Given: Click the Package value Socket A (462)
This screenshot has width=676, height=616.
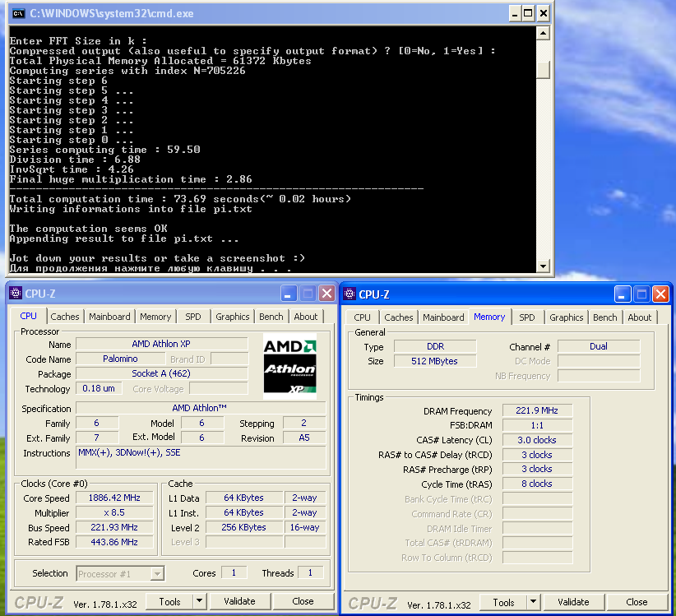Looking at the screenshot, I should (162, 373).
